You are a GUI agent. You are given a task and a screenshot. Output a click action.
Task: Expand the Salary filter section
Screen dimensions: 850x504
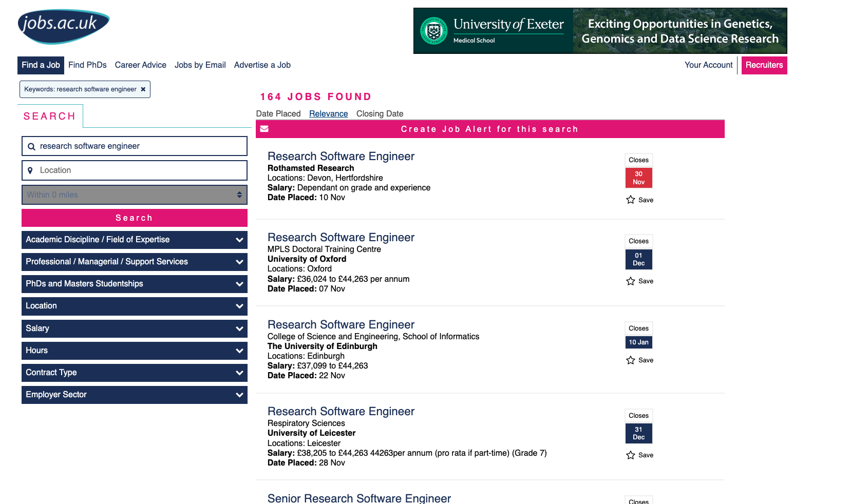pyautogui.click(x=135, y=328)
